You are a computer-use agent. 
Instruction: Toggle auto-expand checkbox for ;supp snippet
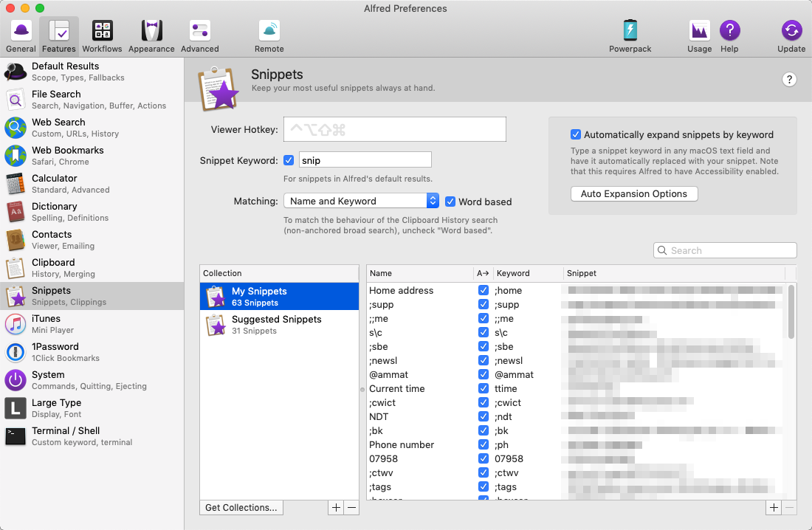tap(484, 304)
